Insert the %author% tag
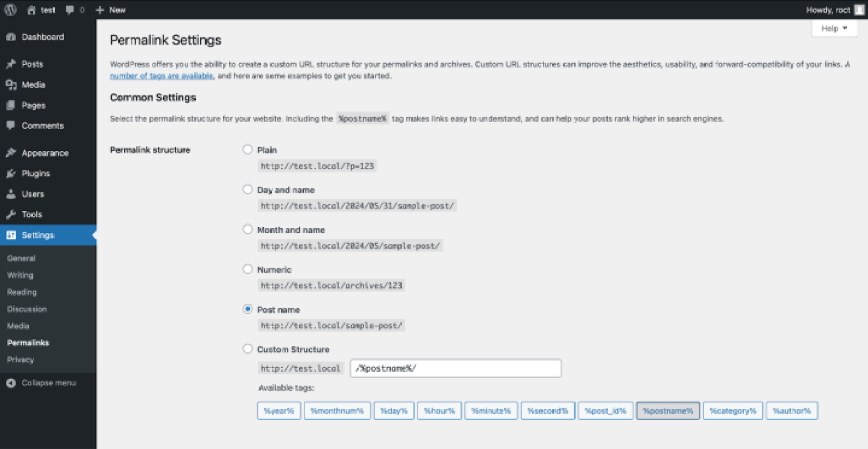 click(792, 411)
